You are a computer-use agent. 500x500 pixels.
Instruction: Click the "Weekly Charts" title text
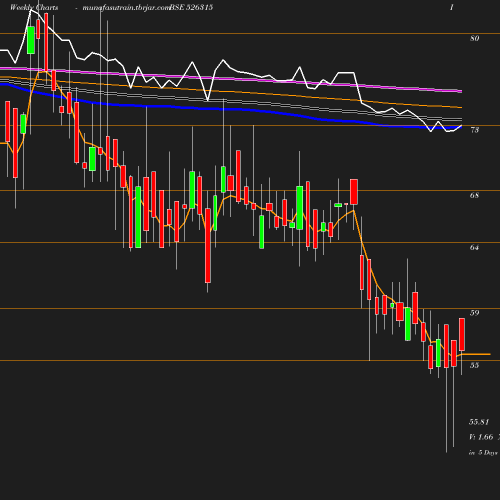[x=34, y=7]
